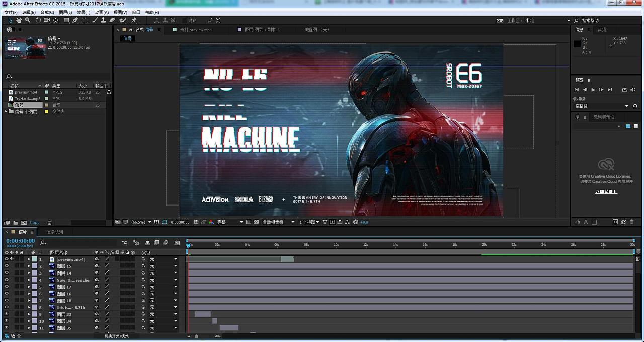The height and width of the screenshot is (342, 644).
Task: Select the Selection arrow tool
Action: [x=10, y=20]
